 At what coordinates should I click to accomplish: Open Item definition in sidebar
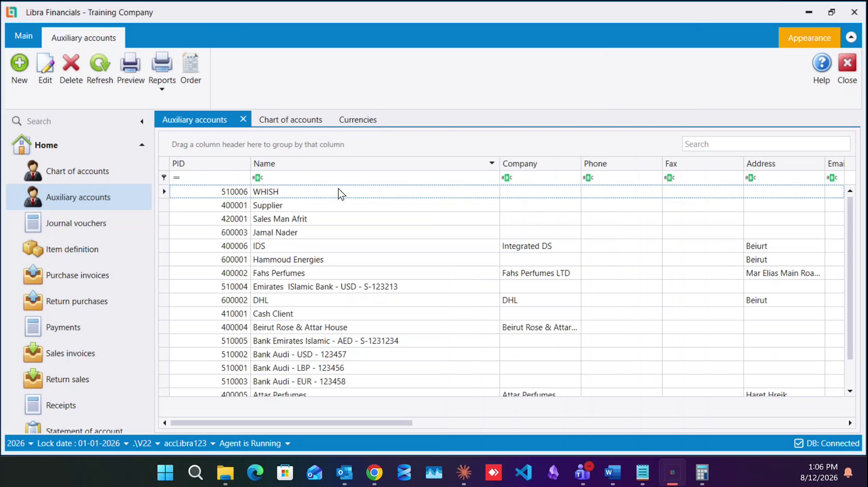tap(72, 249)
